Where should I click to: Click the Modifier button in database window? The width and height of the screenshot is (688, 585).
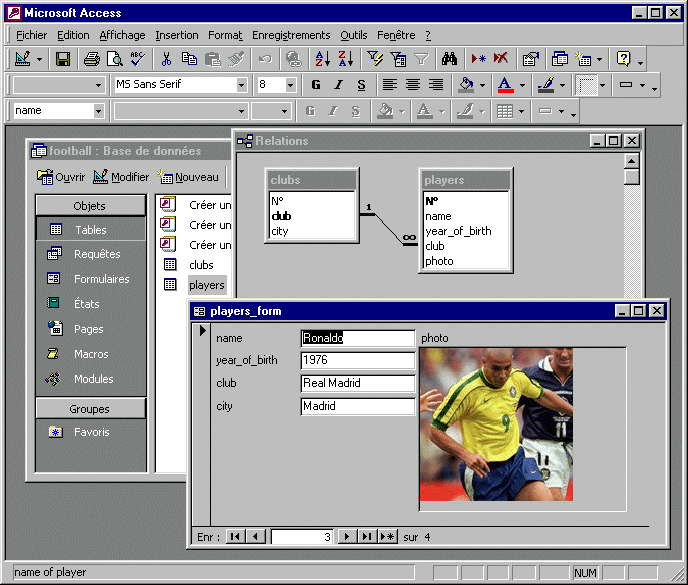(x=121, y=177)
